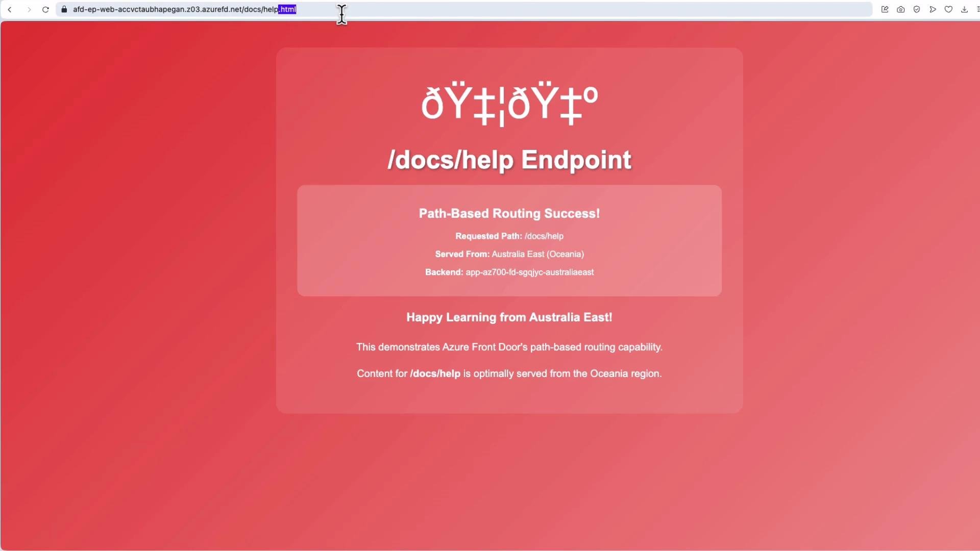This screenshot has width=980, height=551.
Task: Click the '/docs/help Endpoint' heading
Action: tap(509, 160)
